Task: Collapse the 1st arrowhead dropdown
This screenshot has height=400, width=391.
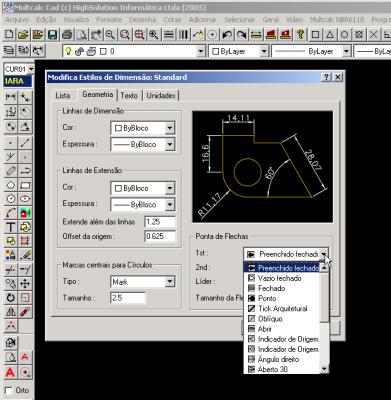Action: pos(324,254)
